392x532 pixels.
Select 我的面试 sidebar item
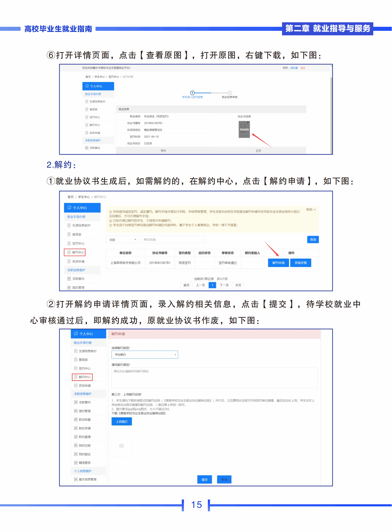coord(84,454)
